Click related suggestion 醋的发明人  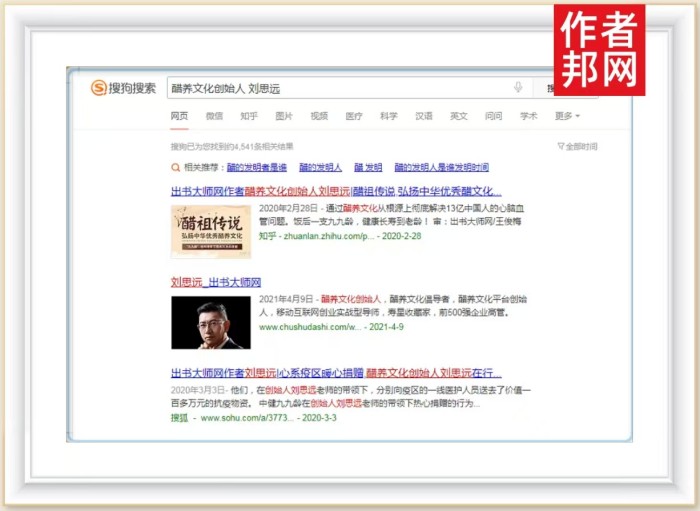(320, 168)
